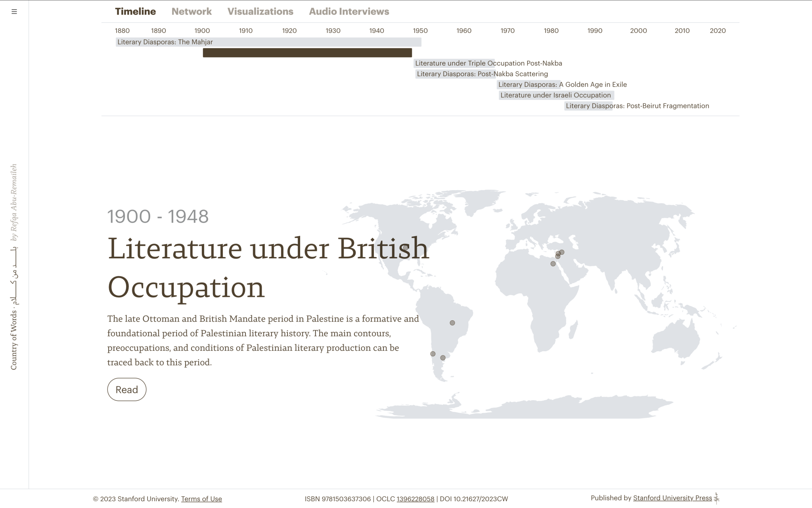Click the 2020 label on timeline axis
Viewport: 812px width, 508px height.
718,31
